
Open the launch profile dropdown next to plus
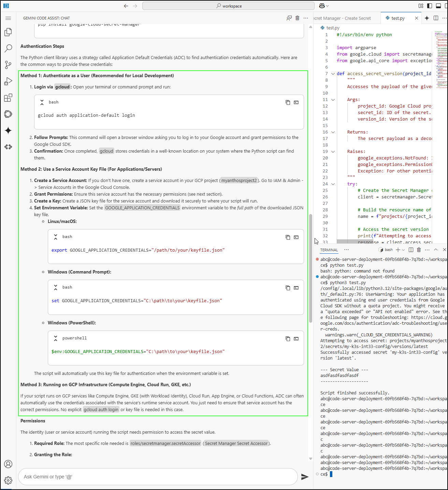click(403, 250)
